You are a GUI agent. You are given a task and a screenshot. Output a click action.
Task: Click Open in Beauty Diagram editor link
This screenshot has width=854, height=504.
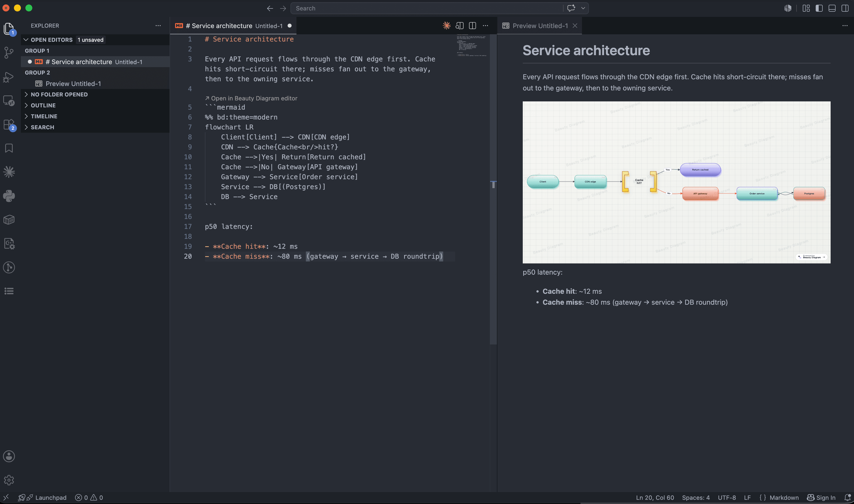251,98
